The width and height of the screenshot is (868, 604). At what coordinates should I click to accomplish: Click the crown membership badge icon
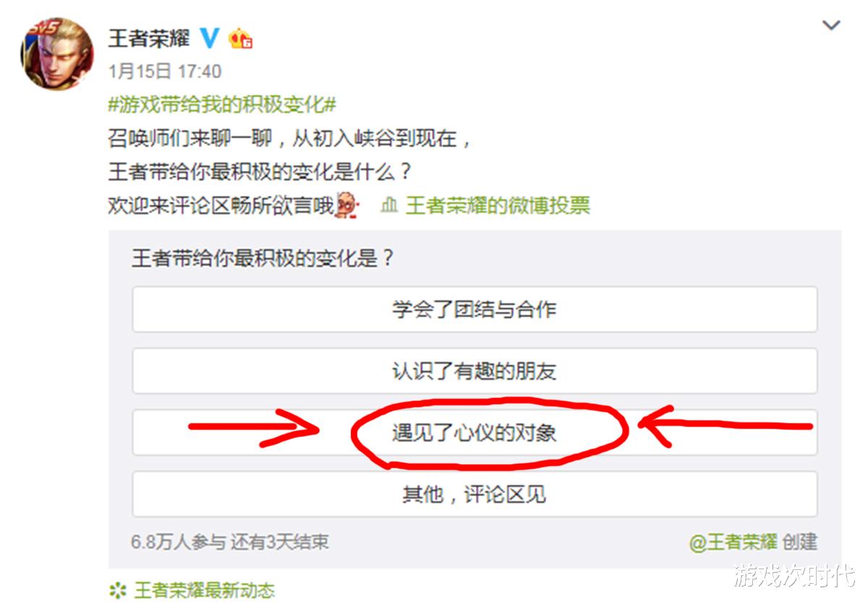tap(240, 38)
